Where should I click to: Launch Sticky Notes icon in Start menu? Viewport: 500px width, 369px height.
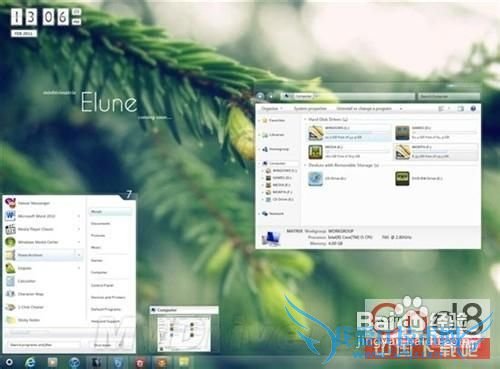(x=10, y=320)
